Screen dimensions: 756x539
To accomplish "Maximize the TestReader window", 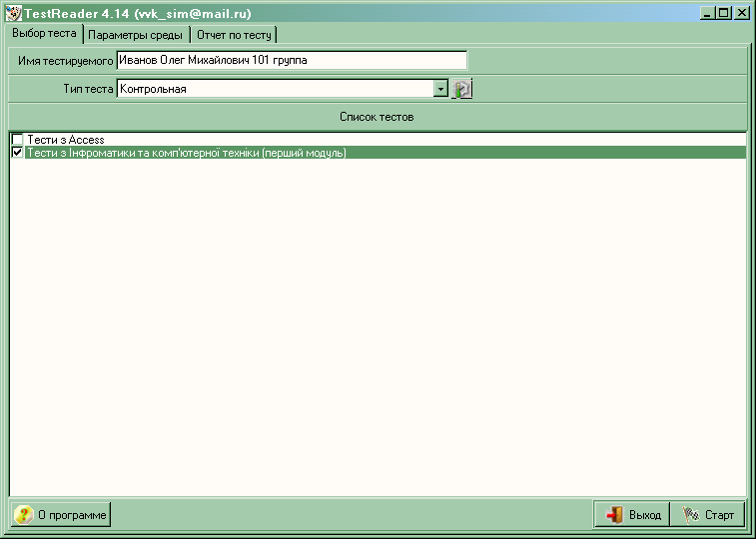I will 724,13.
